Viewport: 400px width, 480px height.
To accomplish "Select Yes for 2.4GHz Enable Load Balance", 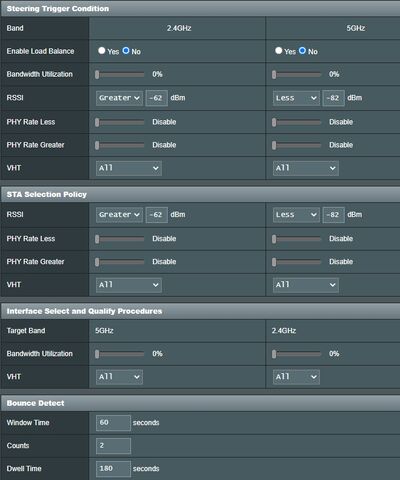I will (102, 51).
